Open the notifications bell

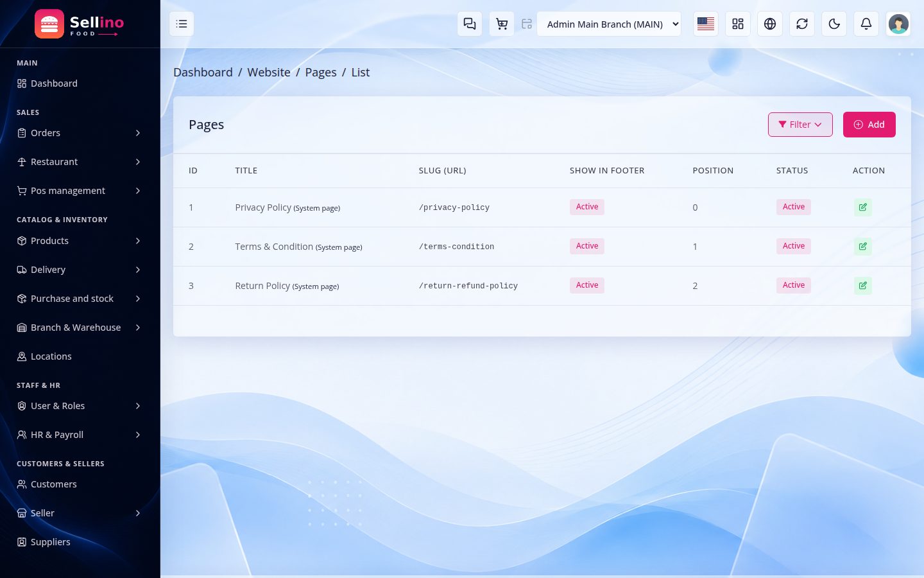(866, 24)
